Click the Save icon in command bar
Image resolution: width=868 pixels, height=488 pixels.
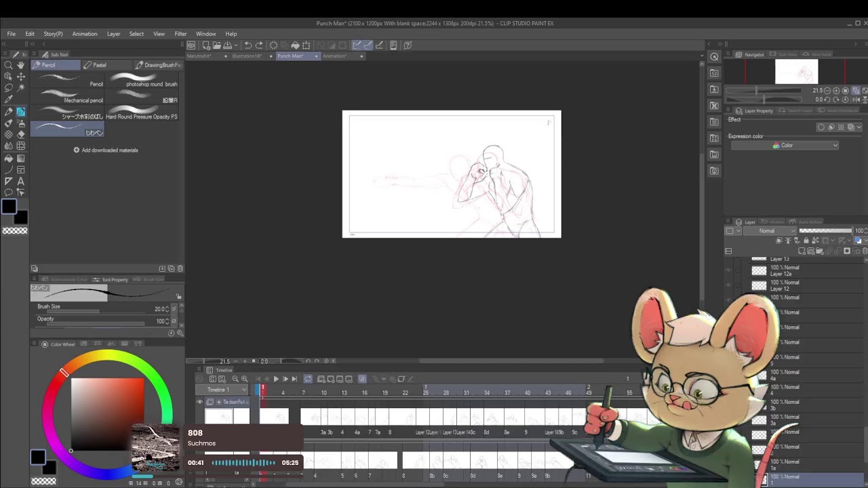coord(229,45)
